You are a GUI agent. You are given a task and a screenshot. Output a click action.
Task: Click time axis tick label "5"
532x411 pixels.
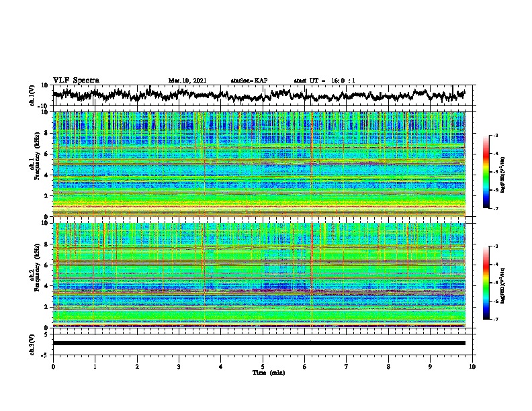263,367
